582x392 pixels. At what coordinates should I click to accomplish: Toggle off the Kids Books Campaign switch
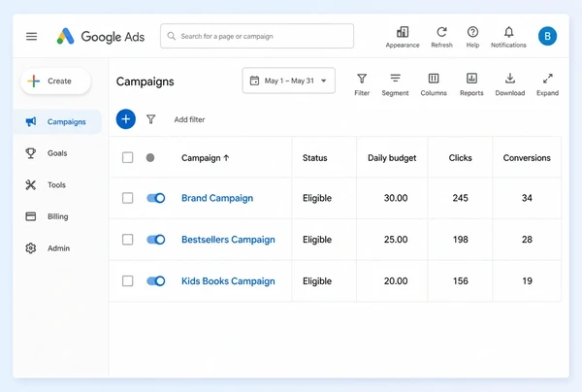point(156,281)
